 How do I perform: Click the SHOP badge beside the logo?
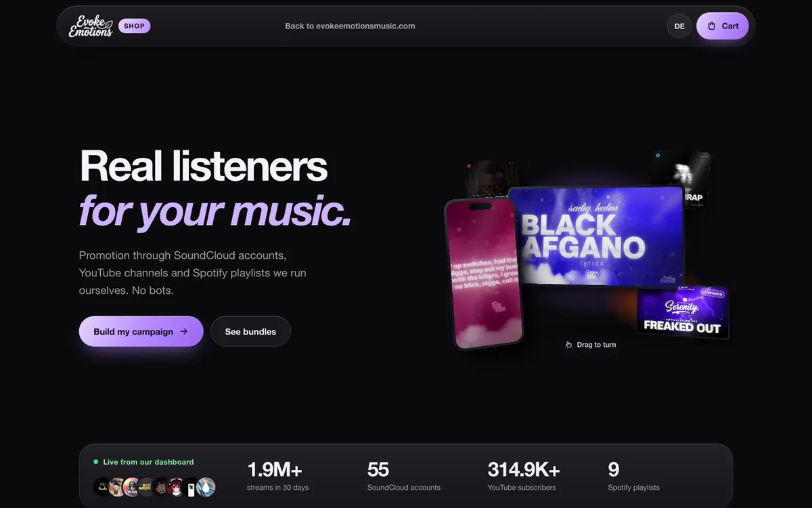(134, 26)
